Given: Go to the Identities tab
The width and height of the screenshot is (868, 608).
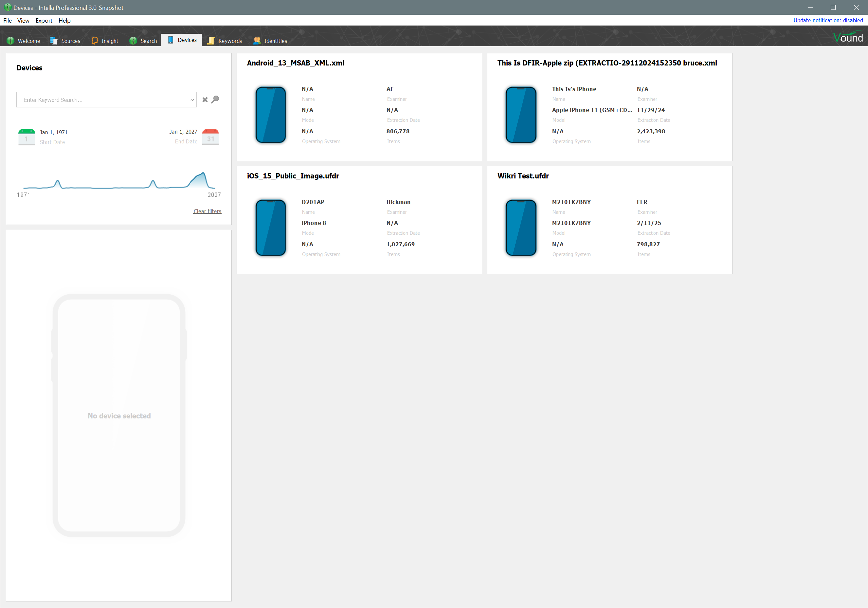Looking at the screenshot, I should [270, 41].
